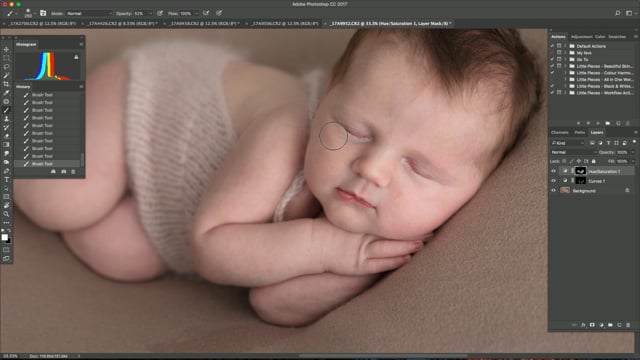Expand Little Pieces - Beautiful Skin set

(566, 66)
